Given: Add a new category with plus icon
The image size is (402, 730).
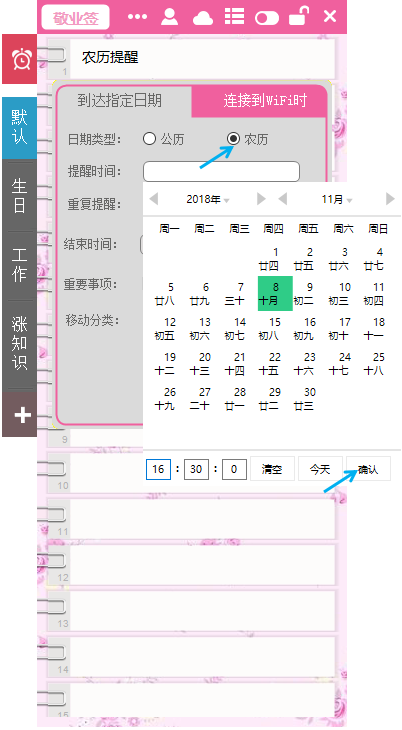Looking at the screenshot, I should tap(20, 414).
